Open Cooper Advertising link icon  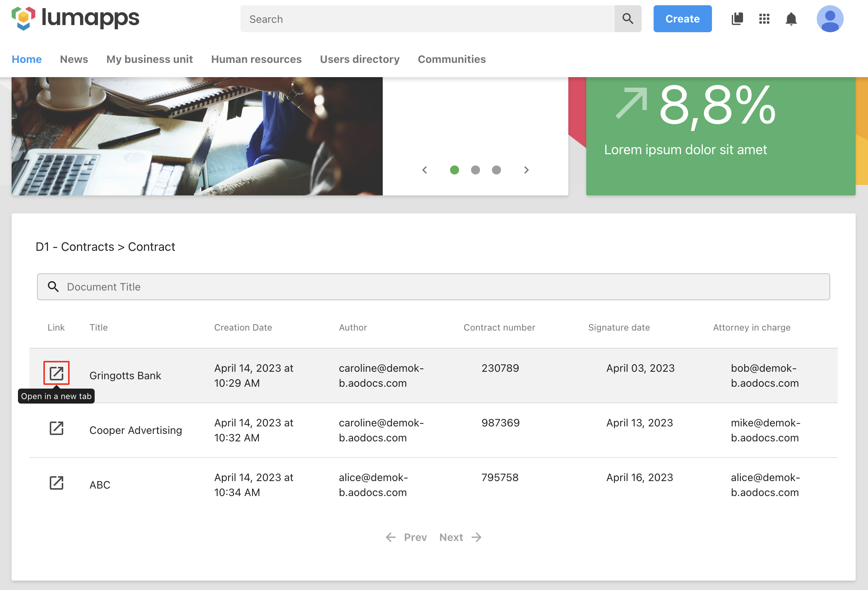point(56,428)
